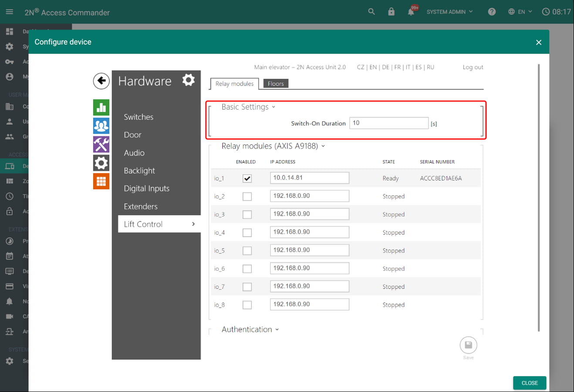The image size is (574, 392).
Task: Open notifications bell with 99+ badge
Action: click(x=411, y=12)
